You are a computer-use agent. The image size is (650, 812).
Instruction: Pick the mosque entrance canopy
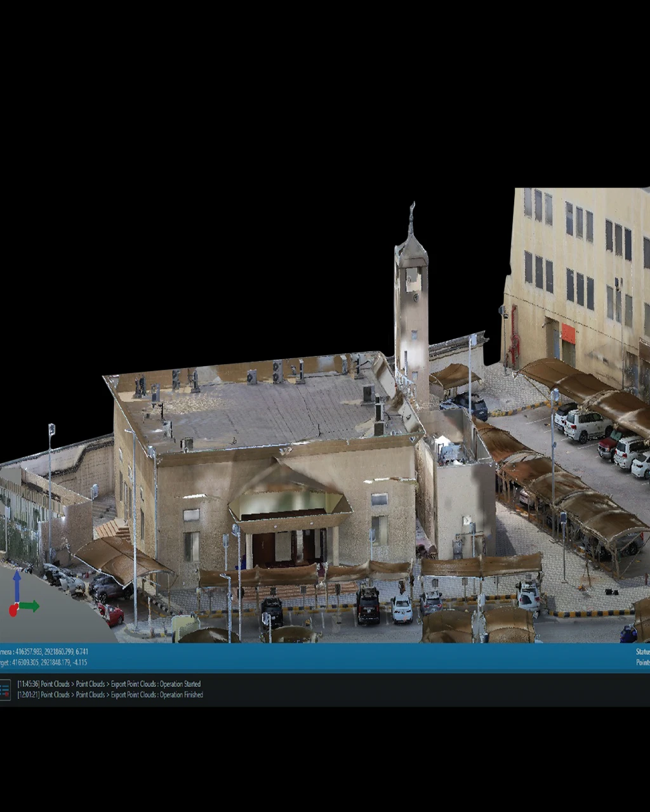coord(290,498)
